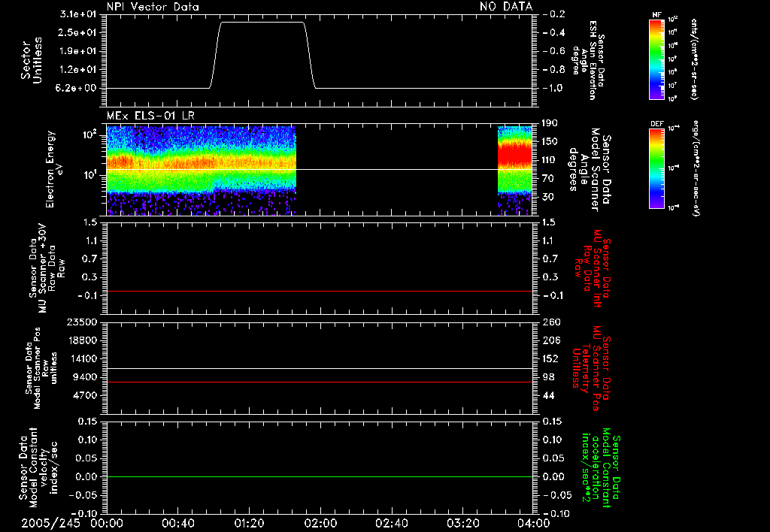Click the '190' scanner angle tick label
This screenshot has width=770, height=532.
pos(550,122)
